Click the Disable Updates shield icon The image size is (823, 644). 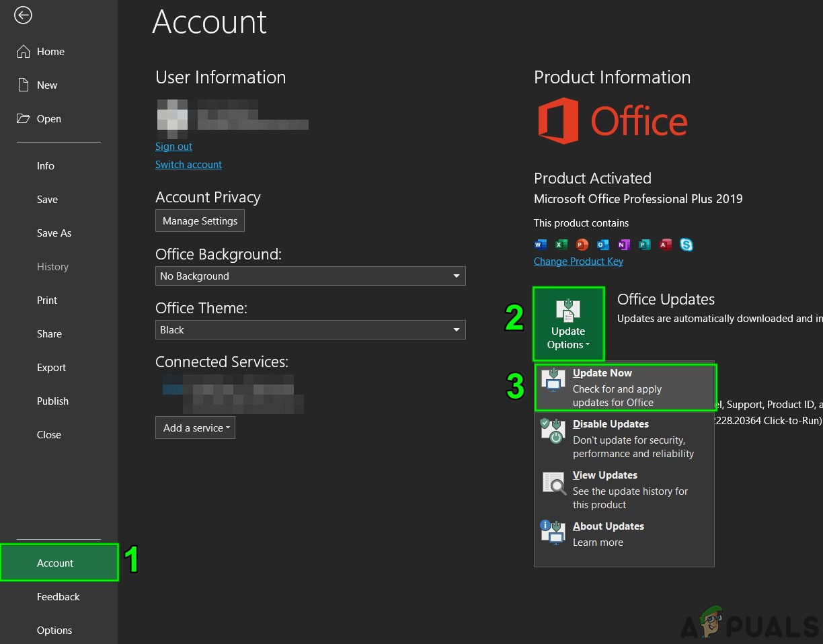(x=553, y=430)
